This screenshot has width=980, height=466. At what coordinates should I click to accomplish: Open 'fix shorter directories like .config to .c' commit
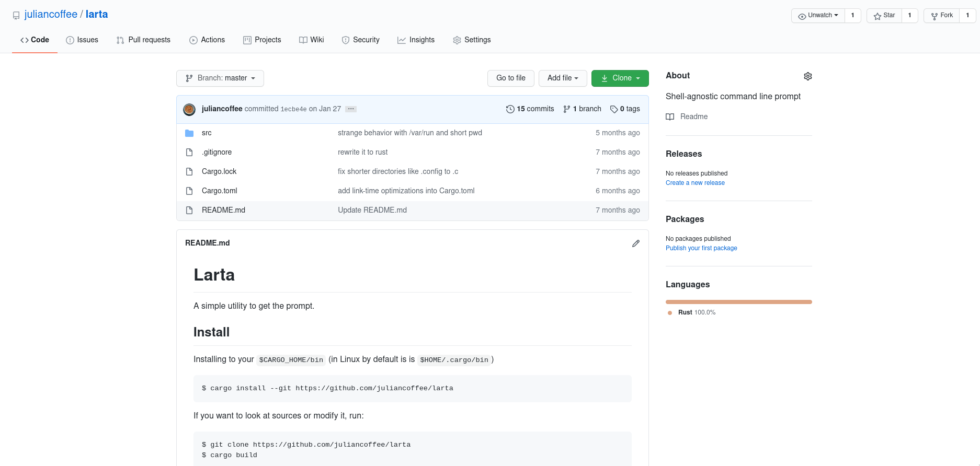pyautogui.click(x=398, y=171)
